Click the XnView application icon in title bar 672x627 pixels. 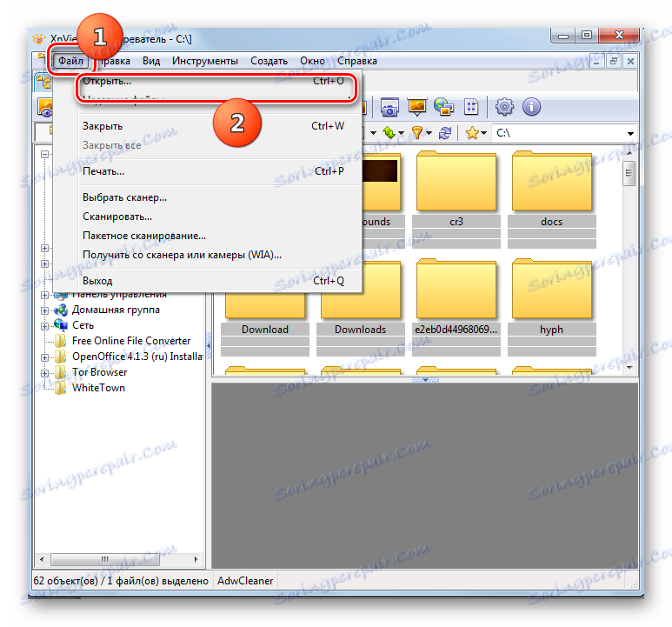click(x=38, y=39)
